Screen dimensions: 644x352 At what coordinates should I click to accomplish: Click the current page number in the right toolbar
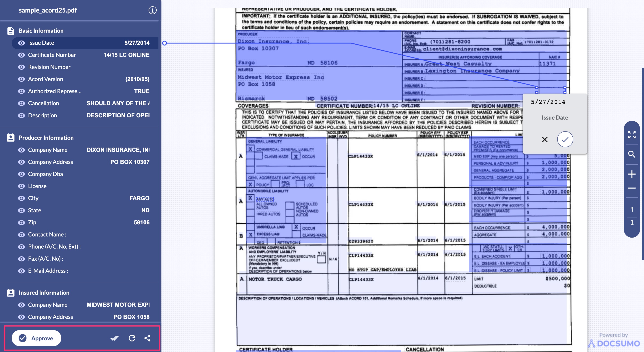point(632,209)
